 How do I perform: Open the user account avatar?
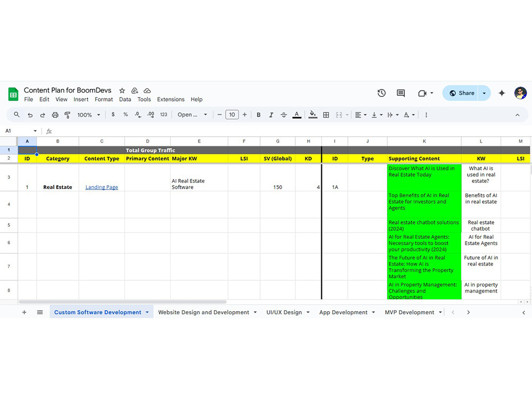click(x=520, y=93)
